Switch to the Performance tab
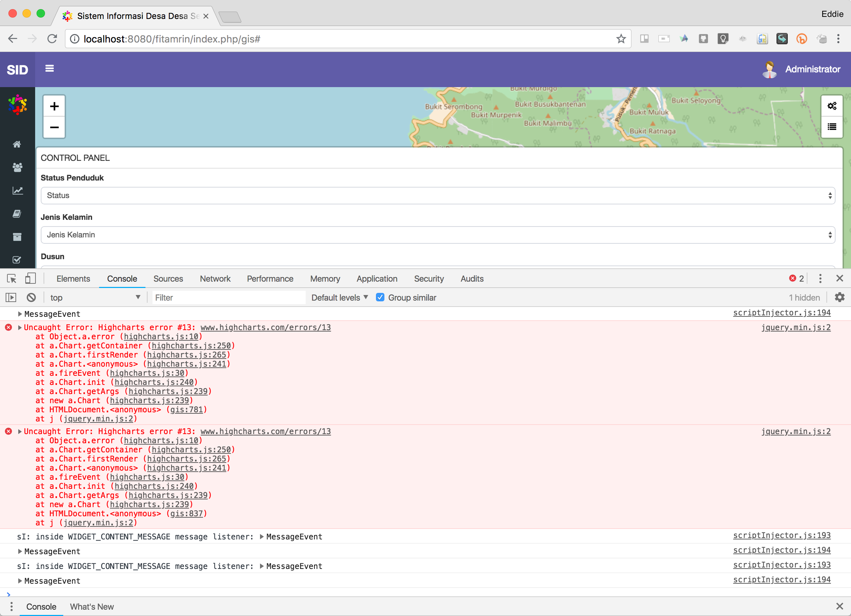Image resolution: width=851 pixels, height=616 pixels. [x=270, y=279]
